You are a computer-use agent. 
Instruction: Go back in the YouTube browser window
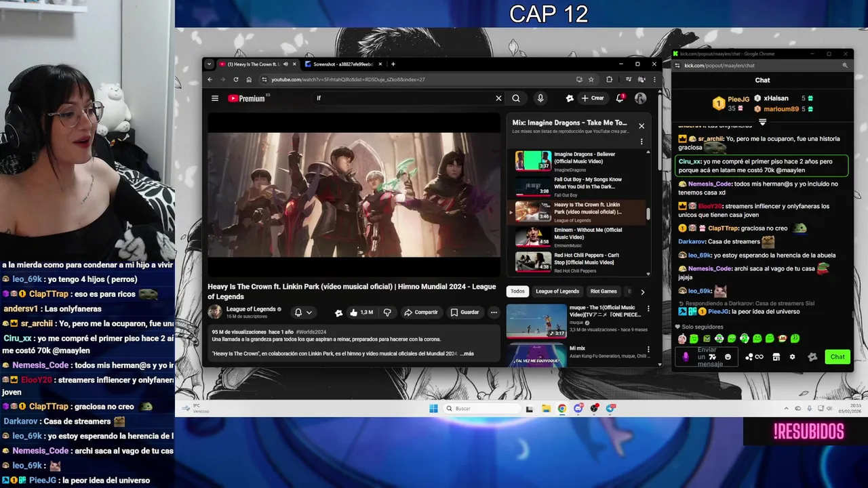point(210,79)
